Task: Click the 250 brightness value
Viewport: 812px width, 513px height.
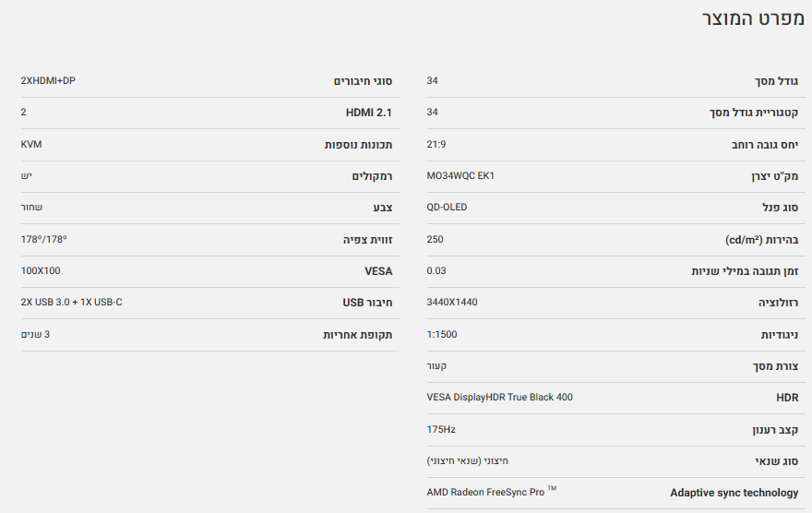Action: coord(435,240)
